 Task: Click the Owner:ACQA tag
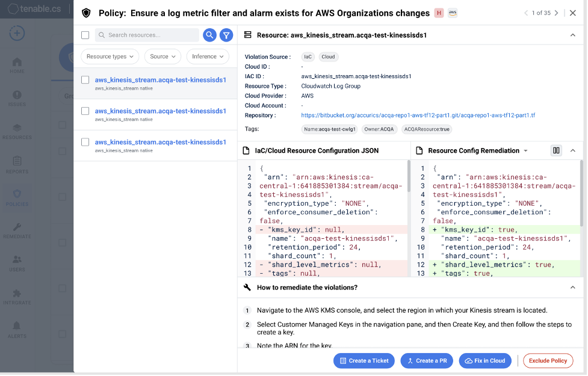pyautogui.click(x=379, y=129)
